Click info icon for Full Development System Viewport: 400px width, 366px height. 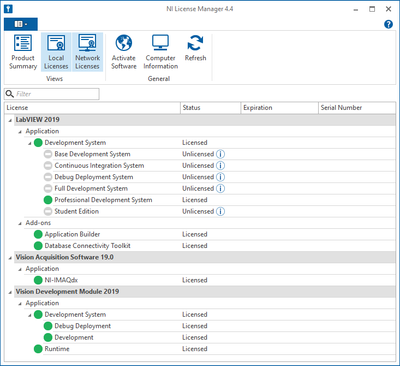pos(220,188)
